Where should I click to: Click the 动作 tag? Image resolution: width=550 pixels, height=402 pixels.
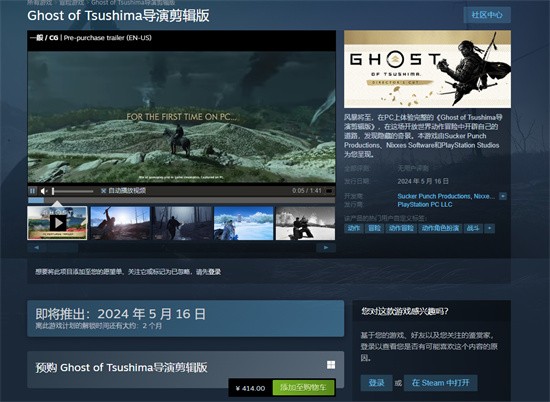click(353, 228)
